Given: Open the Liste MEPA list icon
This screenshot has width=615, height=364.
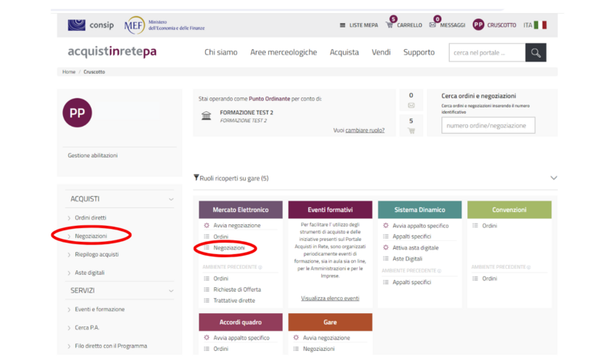Looking at the screenshot, I should click(342, 25).
